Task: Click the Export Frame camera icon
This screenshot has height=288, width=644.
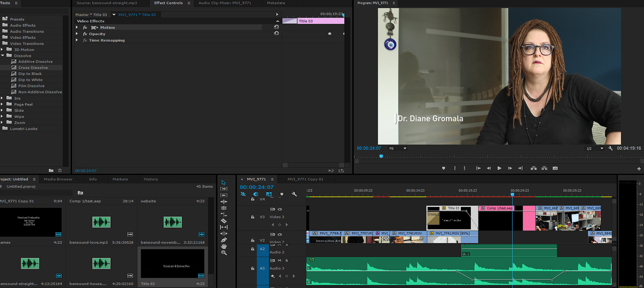Action: tap(555, 168)
